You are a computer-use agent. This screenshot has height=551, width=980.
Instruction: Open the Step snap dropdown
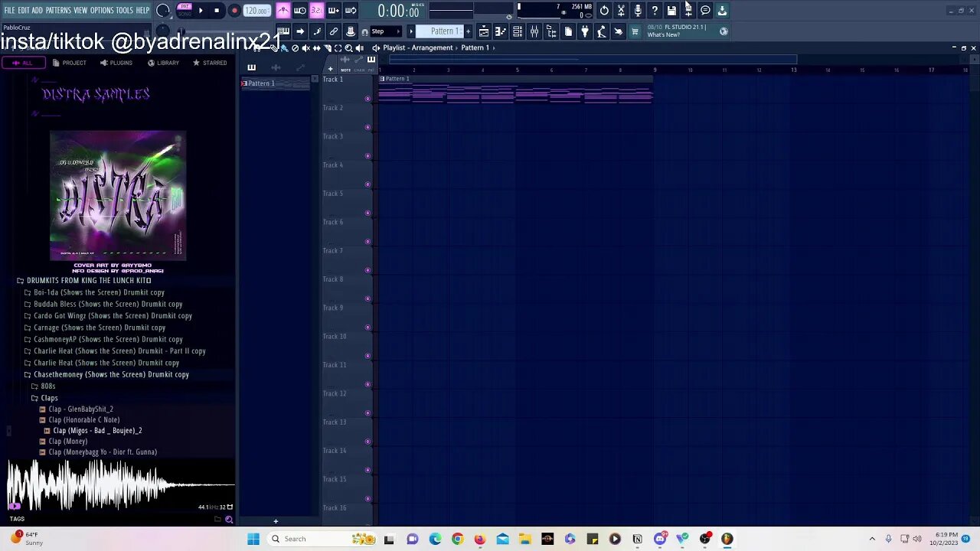387,31
